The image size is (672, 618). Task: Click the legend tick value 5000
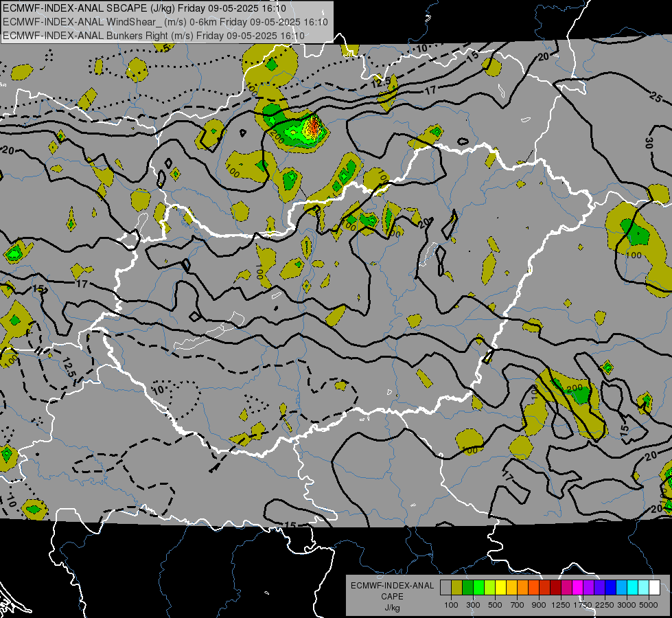tap(649, 605)
